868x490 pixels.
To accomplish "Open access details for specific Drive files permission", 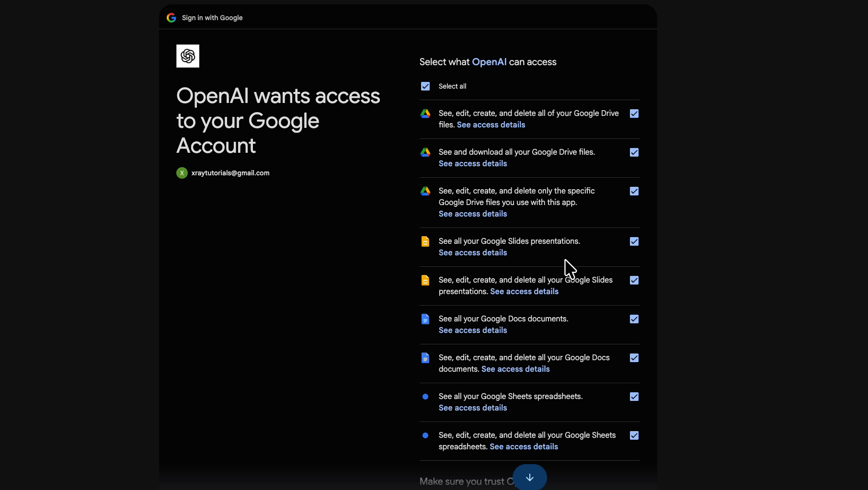I will click(473, 214).
